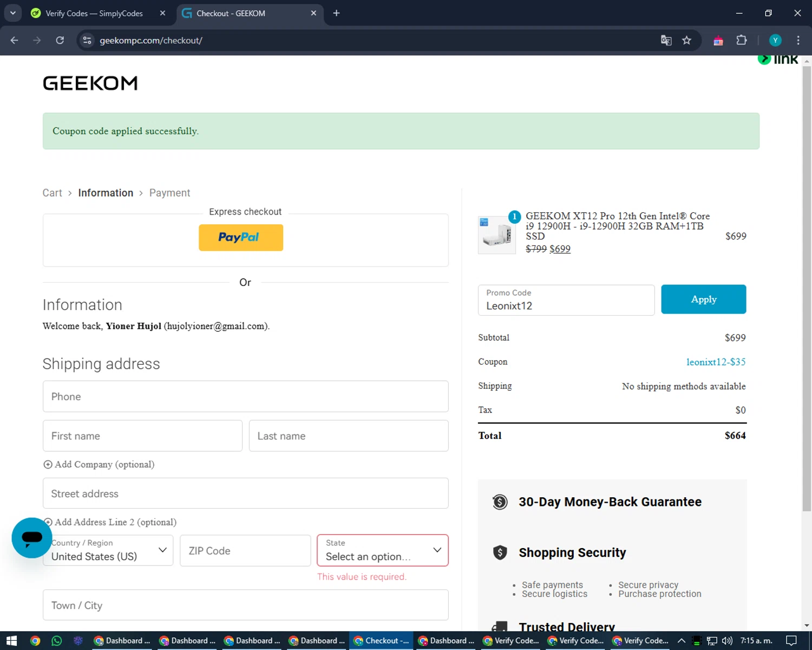Go forward in browser history

tap(37, 40)
